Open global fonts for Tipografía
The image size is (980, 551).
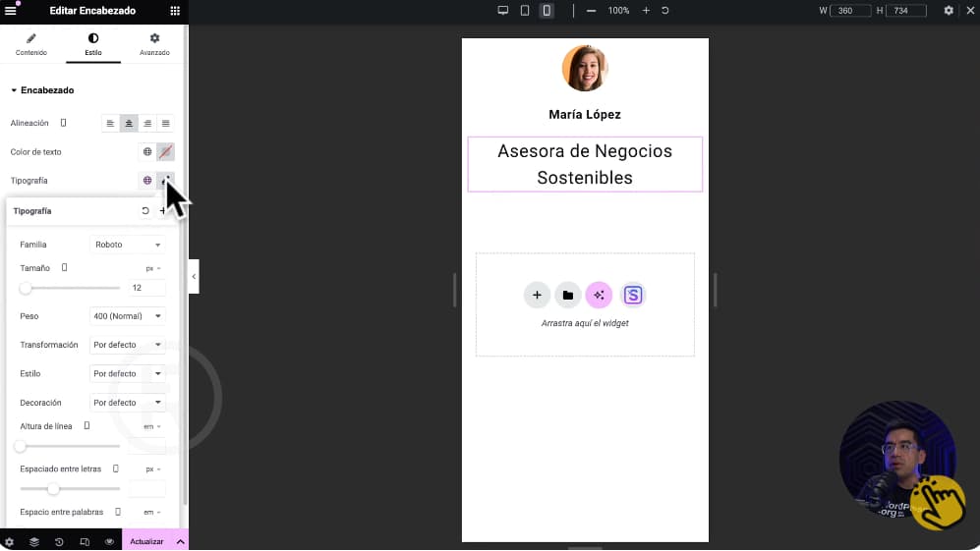pos(147,181)
